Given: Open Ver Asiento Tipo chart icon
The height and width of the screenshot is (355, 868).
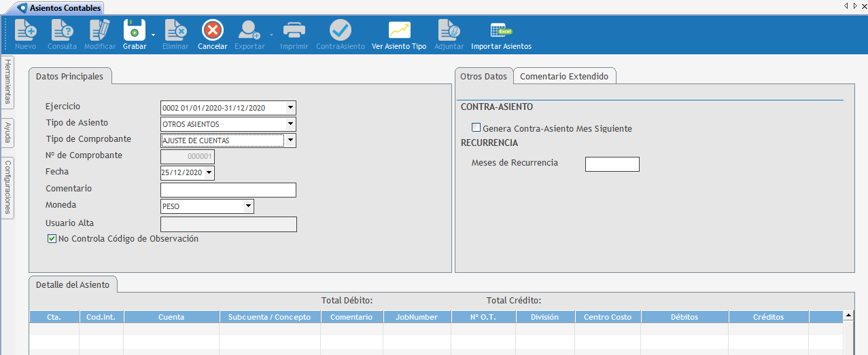Looking at the screenshot, I should [x=399, y=31].
